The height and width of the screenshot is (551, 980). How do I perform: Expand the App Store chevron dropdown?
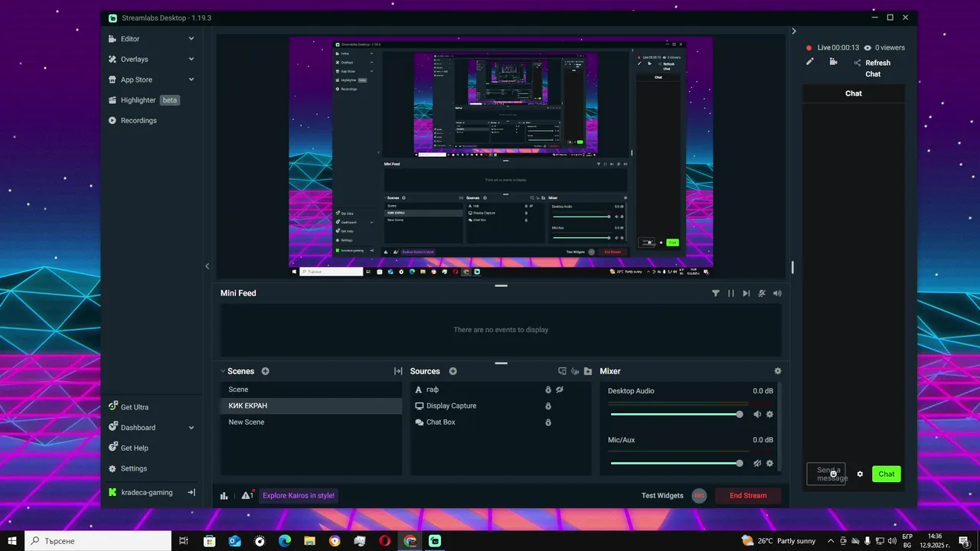point(191,80)
